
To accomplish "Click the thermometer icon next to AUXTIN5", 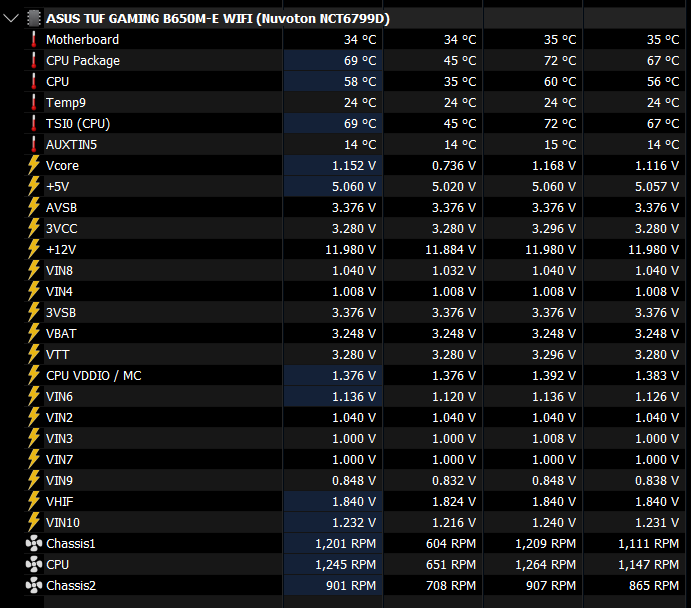I will [x=33, y=145].
